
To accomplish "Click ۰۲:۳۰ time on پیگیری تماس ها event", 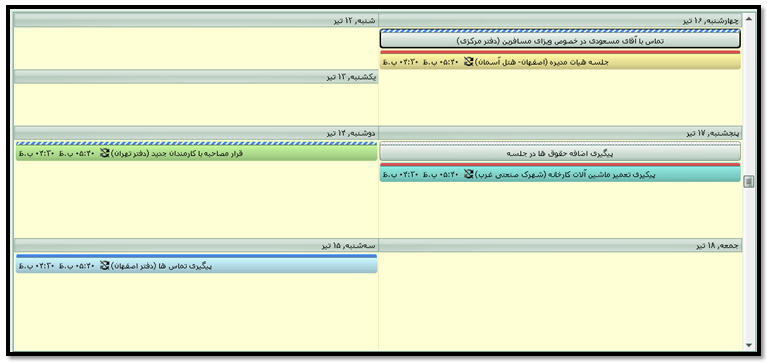I will 37,266.
